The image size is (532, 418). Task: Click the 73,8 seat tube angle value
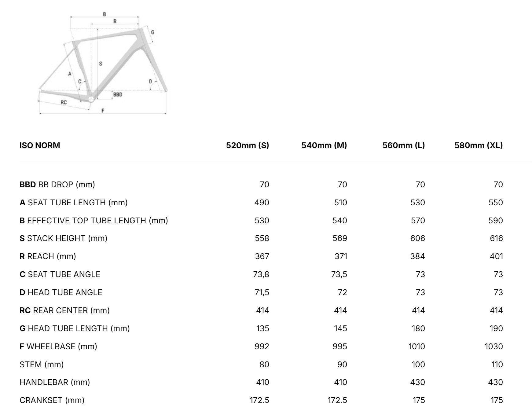(x=261, y=274)
